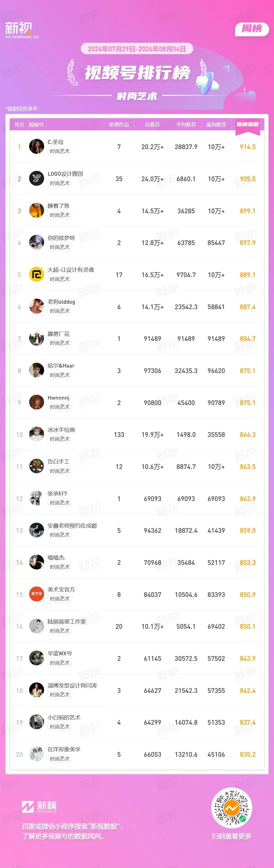274x868 pixels.
Task: Click the LOGO设计囿创 black logo avatar
Action: coord(36,179)
